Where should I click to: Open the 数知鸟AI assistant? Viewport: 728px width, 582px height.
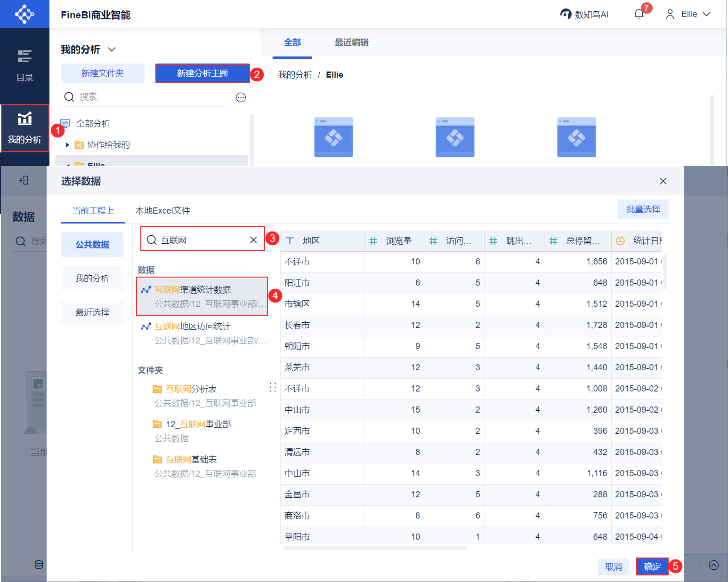pos(584,14)
